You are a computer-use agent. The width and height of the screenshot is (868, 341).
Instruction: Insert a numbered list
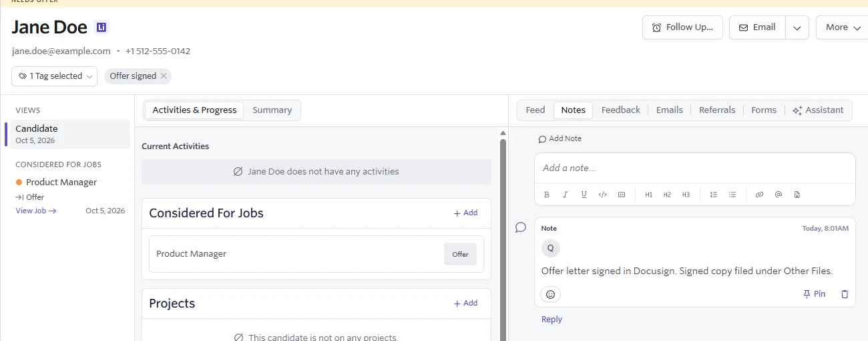[714, 195]
